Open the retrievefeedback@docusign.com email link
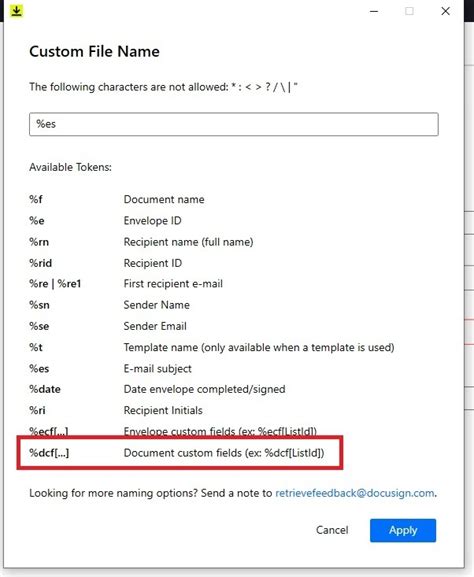Image resolution: width=474 pixels, height=577 pixels. click(x=355, y=493)
